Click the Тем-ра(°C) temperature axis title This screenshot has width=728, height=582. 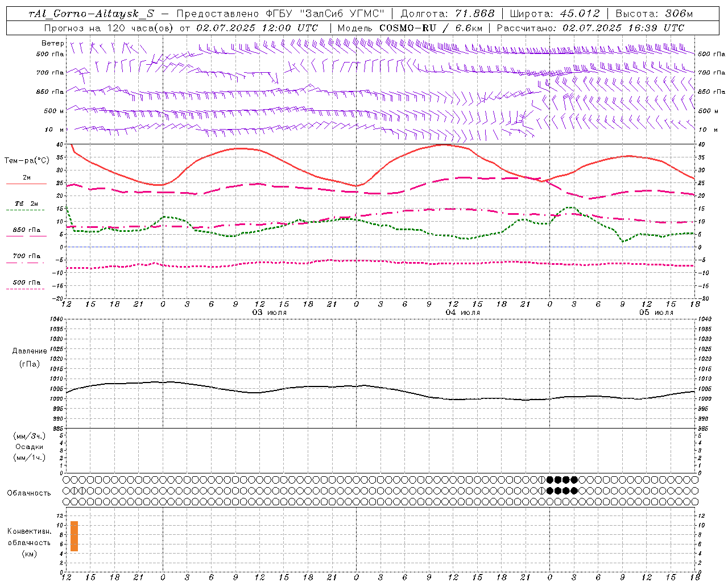pos(27,161)
